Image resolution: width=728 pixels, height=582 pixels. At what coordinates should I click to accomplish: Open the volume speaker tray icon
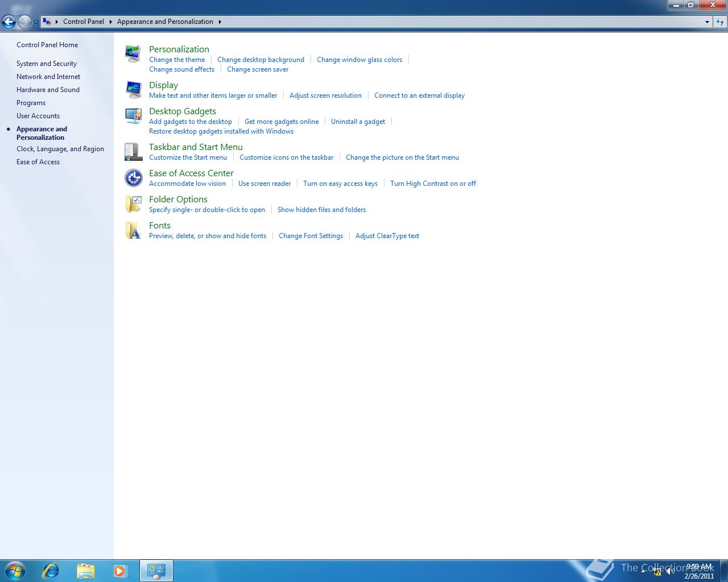coord(671,571)
